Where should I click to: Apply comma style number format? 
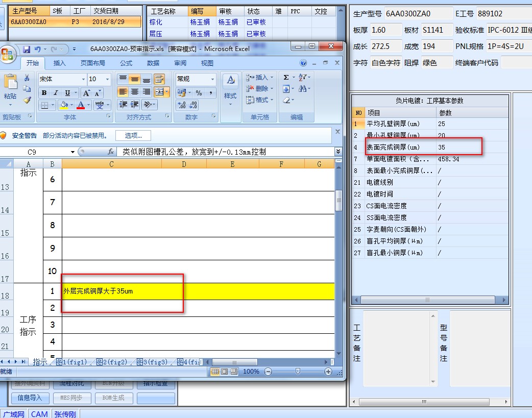pos(211,92)
